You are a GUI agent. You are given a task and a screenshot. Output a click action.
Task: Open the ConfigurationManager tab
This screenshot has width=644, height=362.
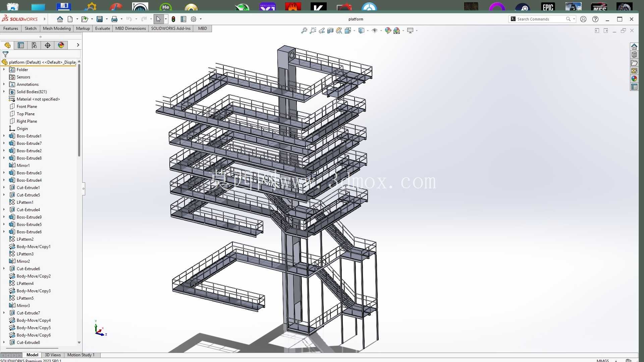pos(34,45)
